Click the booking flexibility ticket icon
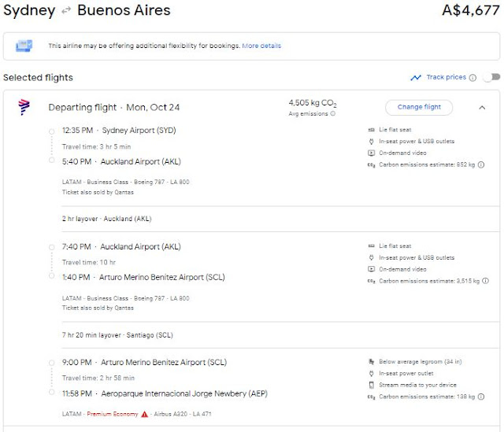 [x=24, y=46]
